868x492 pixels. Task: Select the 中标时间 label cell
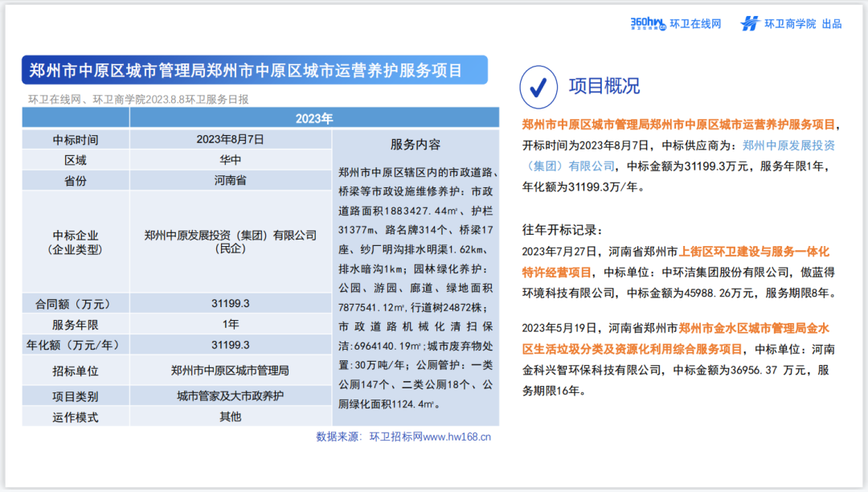(76, 139)
